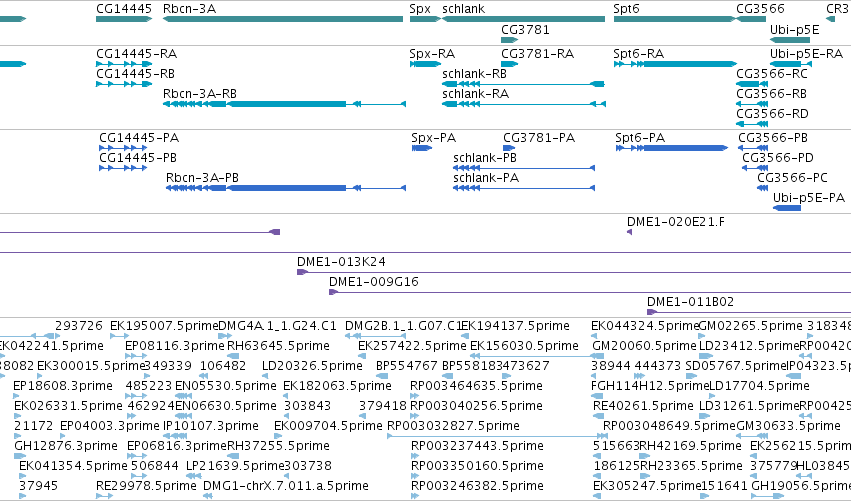
Task: Click the schlank-RA transcript label
Action: (x=475, y=94)
